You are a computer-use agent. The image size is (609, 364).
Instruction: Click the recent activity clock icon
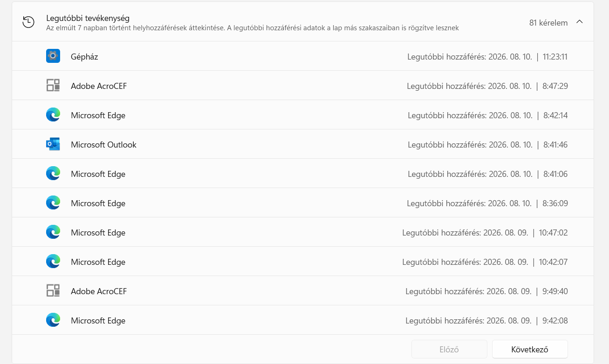click(28, 22)
